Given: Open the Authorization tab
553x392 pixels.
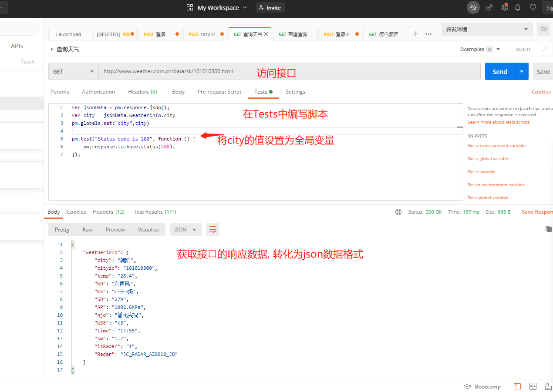Looking at the screenshot, I should tap(98, 92).
